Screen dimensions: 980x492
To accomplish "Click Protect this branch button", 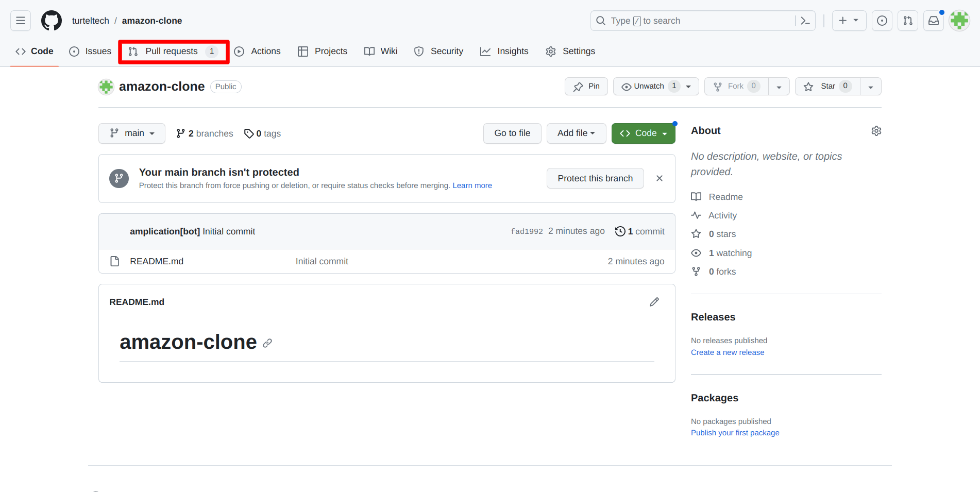I will tap(595, 178).
